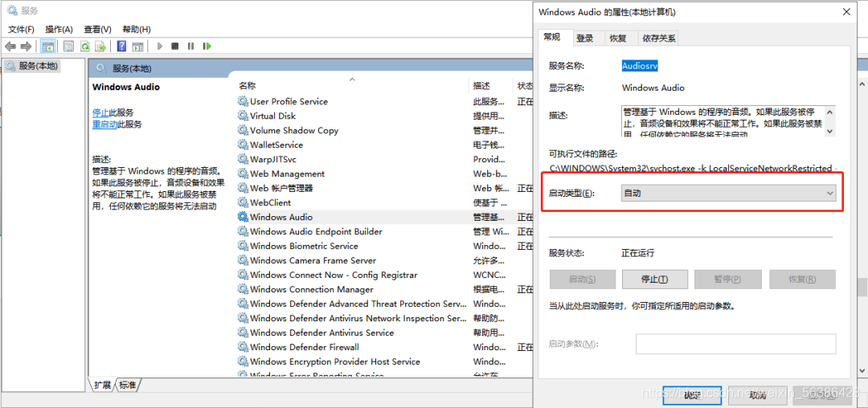Viewport: 868px width, 408px height.
Task: Click the highlighted Audiosrv service name field
Action: [x=640, y=66]
